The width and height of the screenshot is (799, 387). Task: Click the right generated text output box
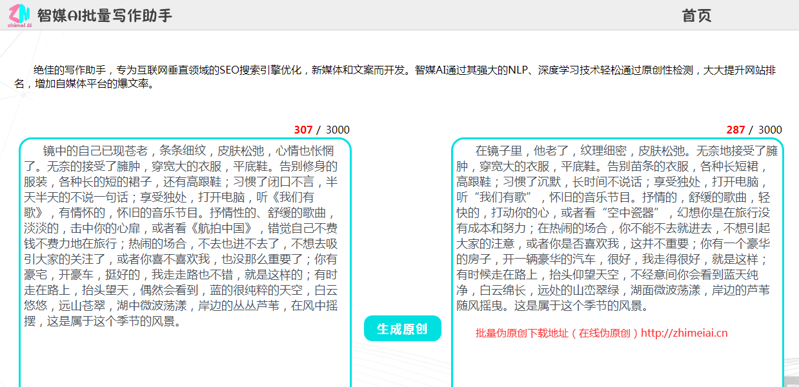click(x=618, y=263)
